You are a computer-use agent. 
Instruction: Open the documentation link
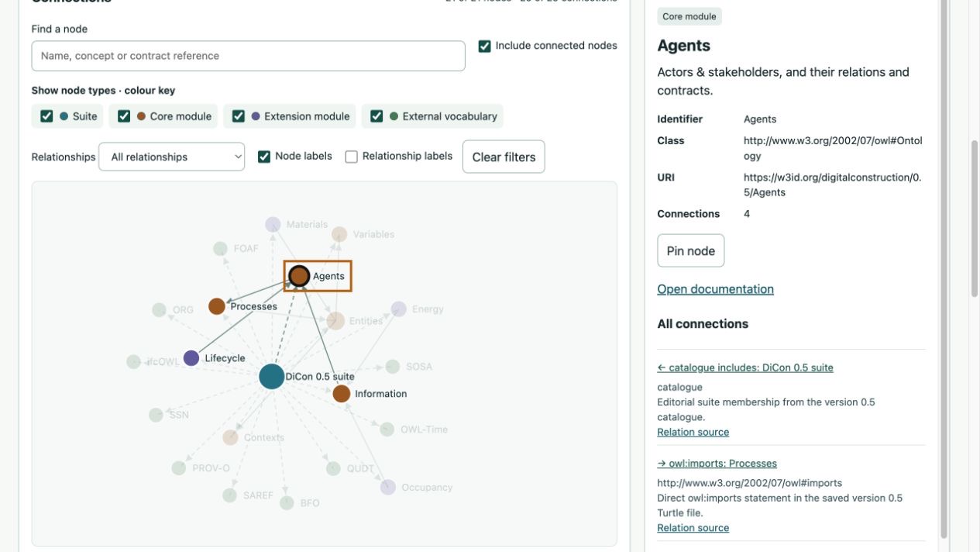(715, 289)
